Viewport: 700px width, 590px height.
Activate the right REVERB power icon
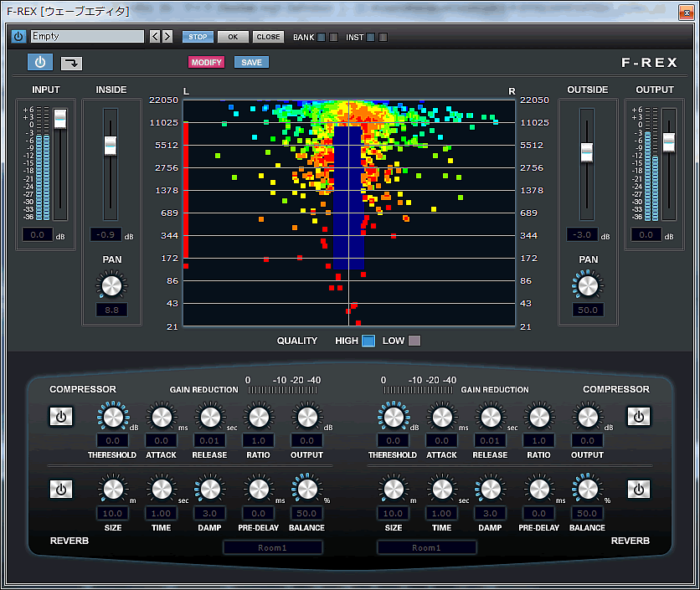coord(639,489)
